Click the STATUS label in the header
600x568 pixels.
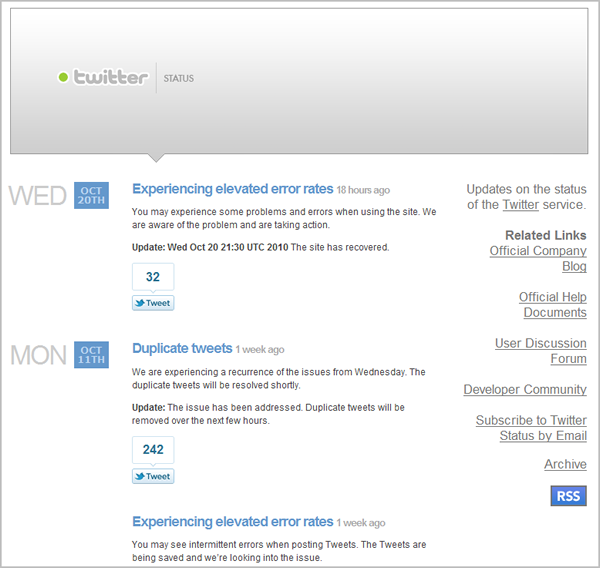[x=179, y=78]
